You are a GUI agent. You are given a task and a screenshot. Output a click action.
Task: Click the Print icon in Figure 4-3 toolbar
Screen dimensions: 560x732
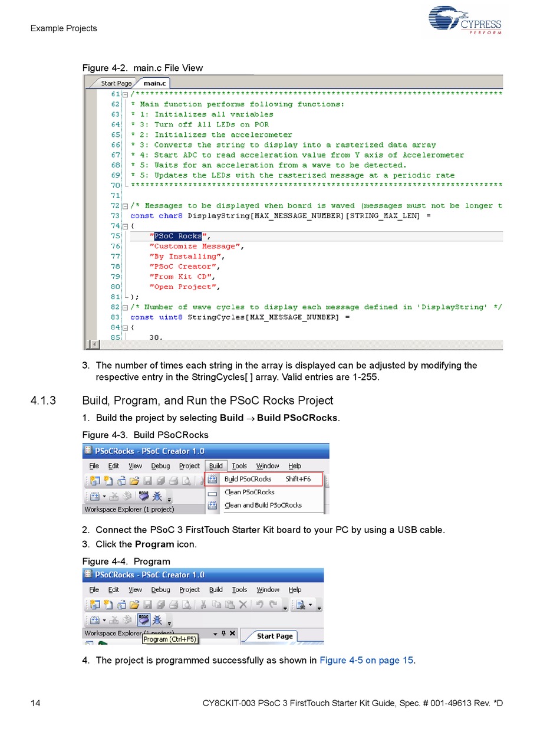tap(174, 481)
